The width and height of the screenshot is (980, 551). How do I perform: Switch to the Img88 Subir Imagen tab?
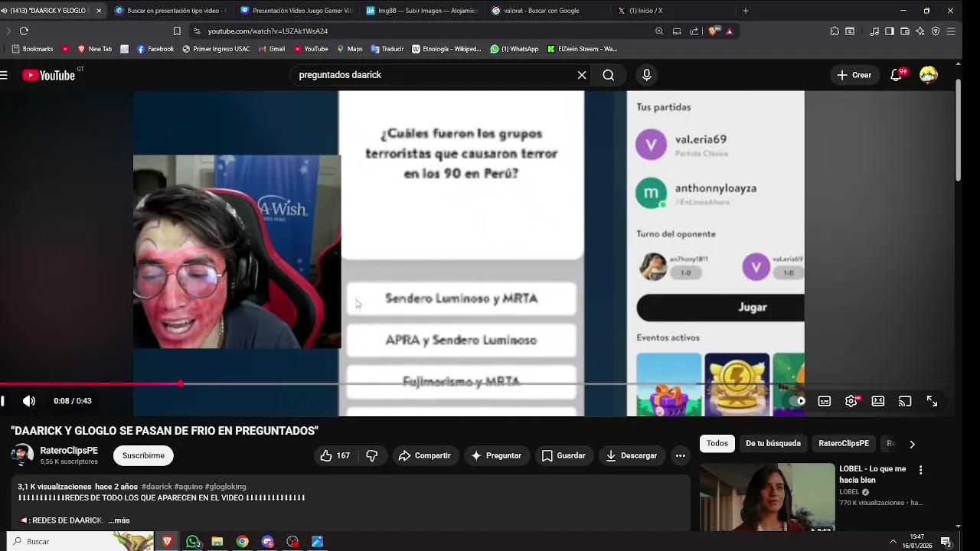click(421, 11)
